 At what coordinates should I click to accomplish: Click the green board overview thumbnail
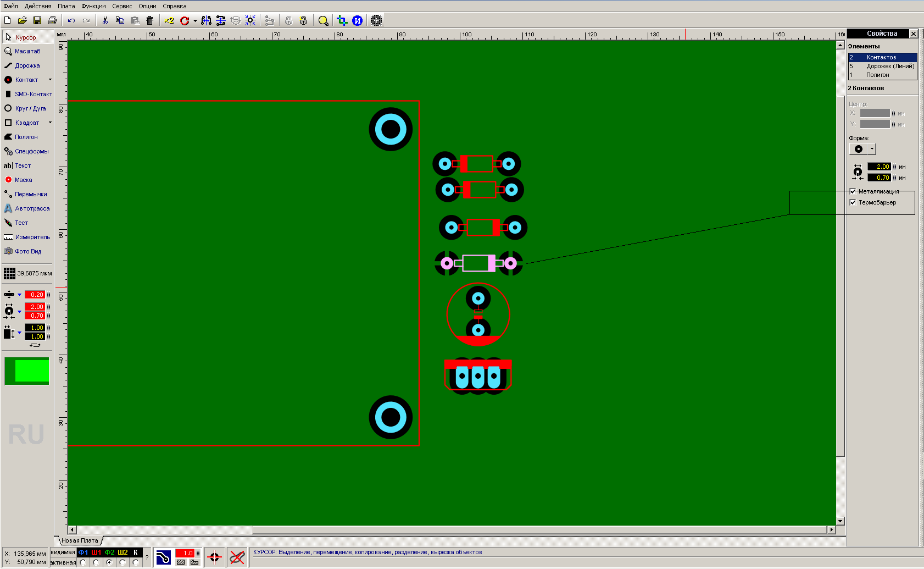27,371
